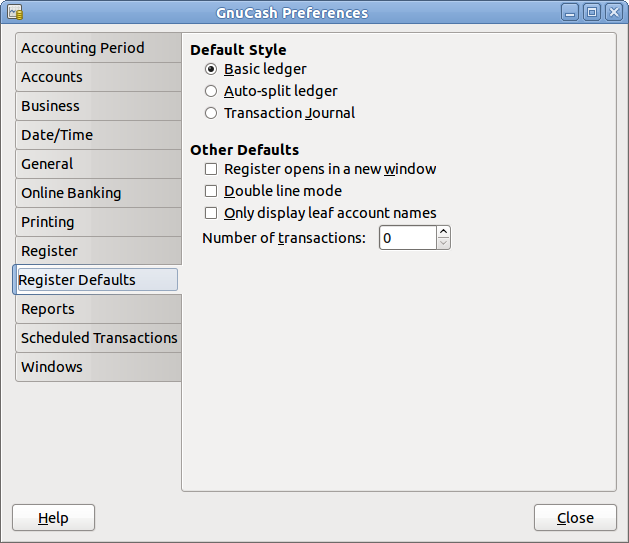The height and width of the screenshot is (543, 629).
Task: Toggle Double line mode checkbox
Action: coord(211,191)
